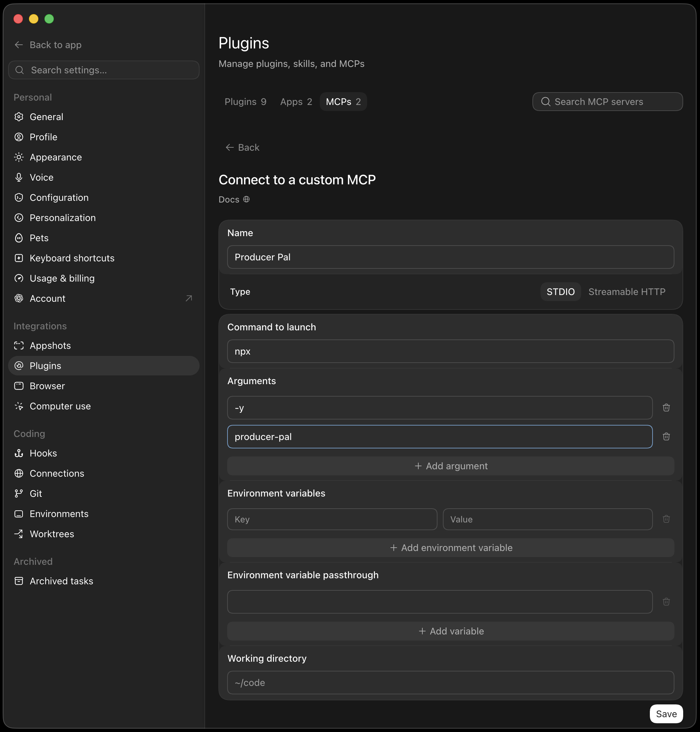Focus Working directory ~/code field
Image resolution: width=700 pixels, height=732 pixels.
(x=451, y=683)
